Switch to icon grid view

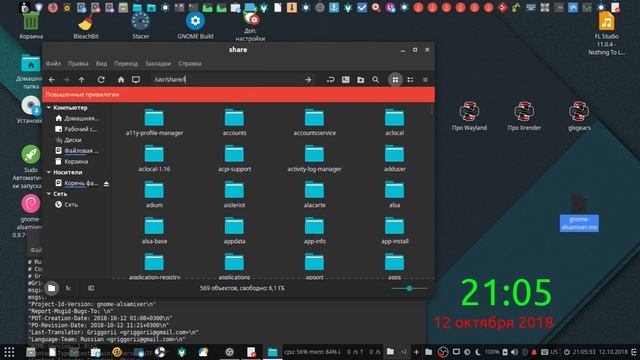pyautogui.click(x=395, y=80)
